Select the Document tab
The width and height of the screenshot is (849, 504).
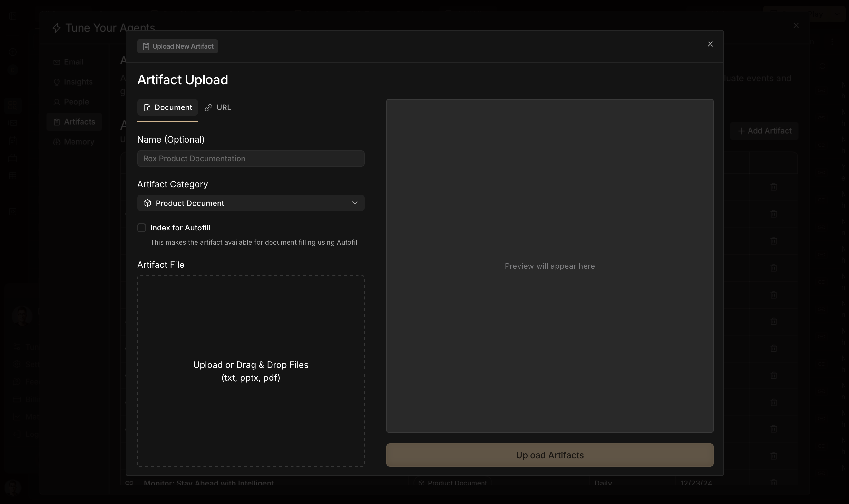tap(167, 108)
